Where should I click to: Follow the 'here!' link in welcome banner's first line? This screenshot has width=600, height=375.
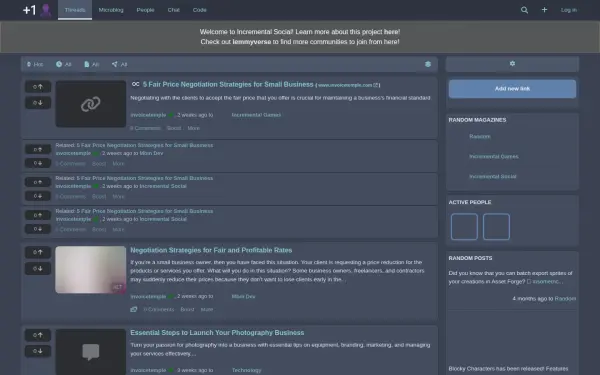click(x=392, y=32)
